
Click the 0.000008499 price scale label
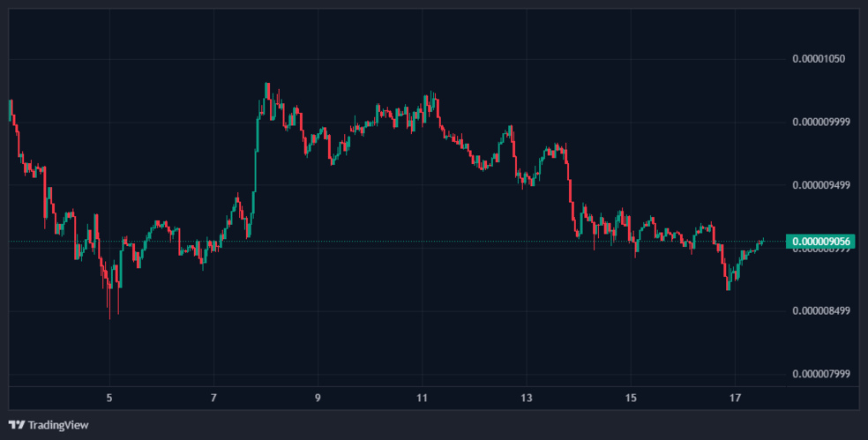point(820,310)
